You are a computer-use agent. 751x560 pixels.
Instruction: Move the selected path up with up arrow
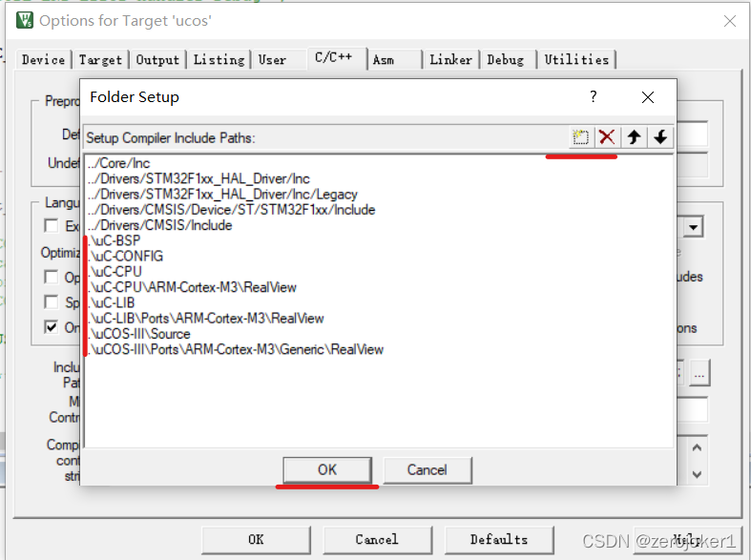(635, 137)
